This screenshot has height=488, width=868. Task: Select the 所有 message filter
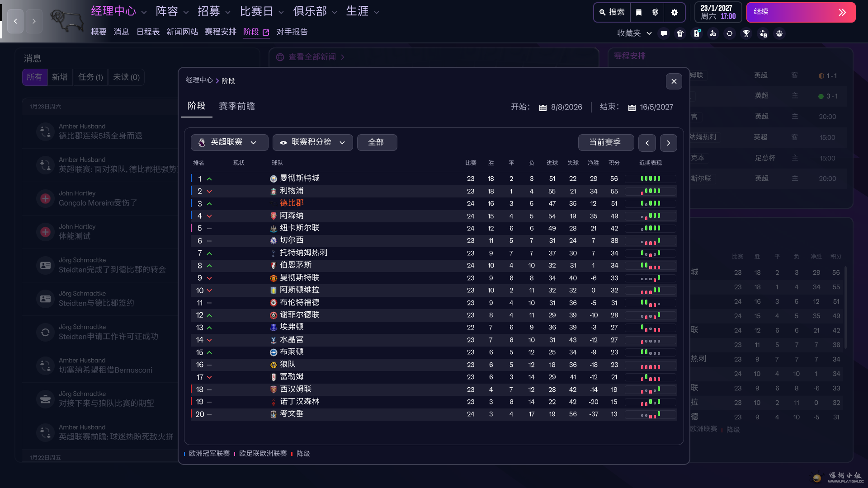tap(34, 77)
